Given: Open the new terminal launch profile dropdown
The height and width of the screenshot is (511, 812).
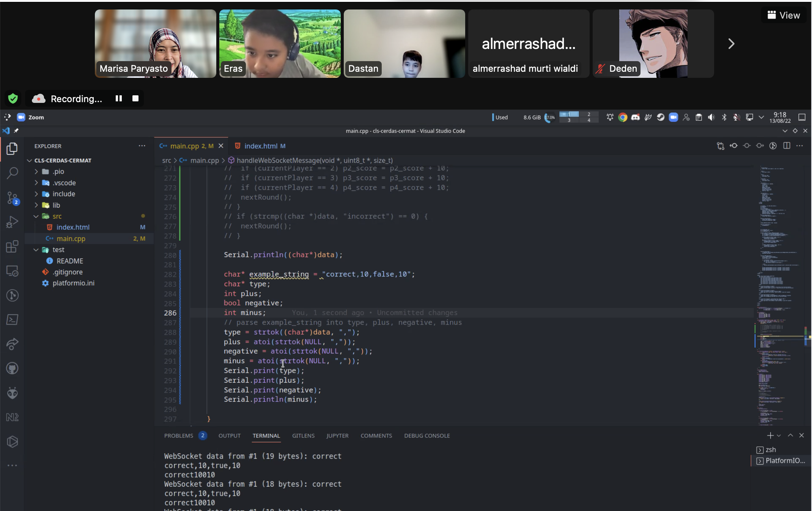Looking at the screenshot, I should click(x=779, y=435).
